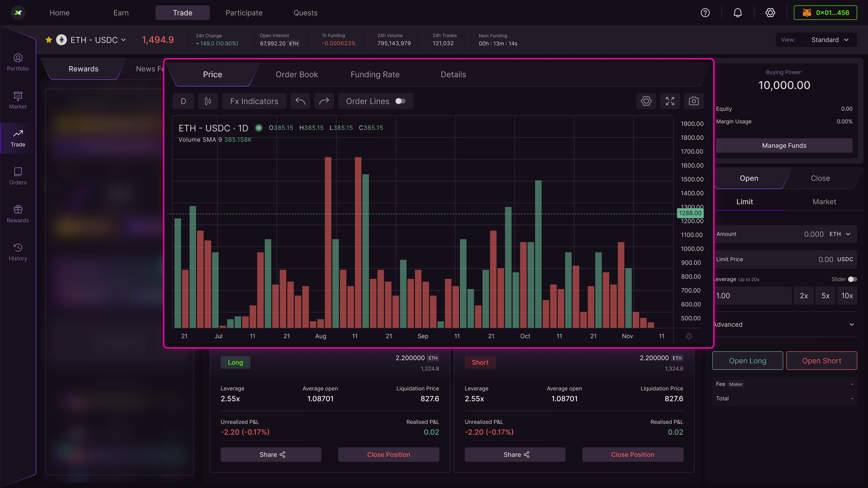Click the Ethereum coin icon beside pair name
Image resolution: width=868 pixels, height=488 pixels.
click(x=61, y=40)
